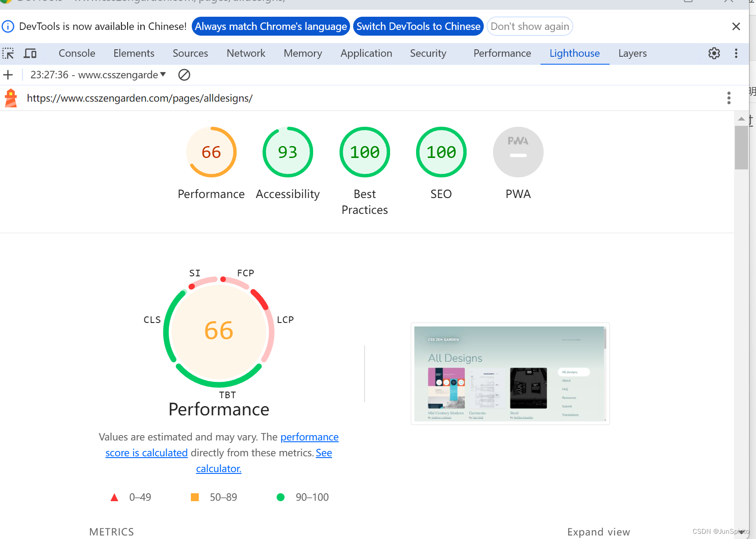Click the large 66 performance gauge circle
Image resolution: width=756 pixels, height=539 pixels.
point(219,331)
